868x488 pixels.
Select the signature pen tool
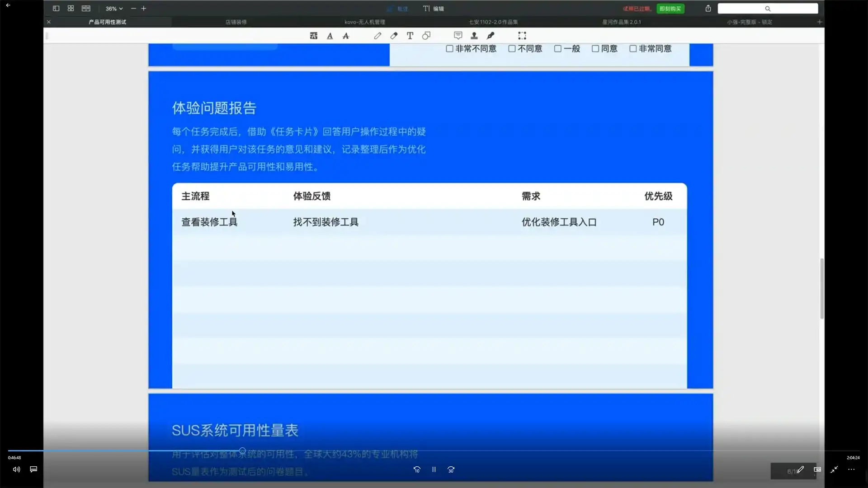click(x=491, y=36)
